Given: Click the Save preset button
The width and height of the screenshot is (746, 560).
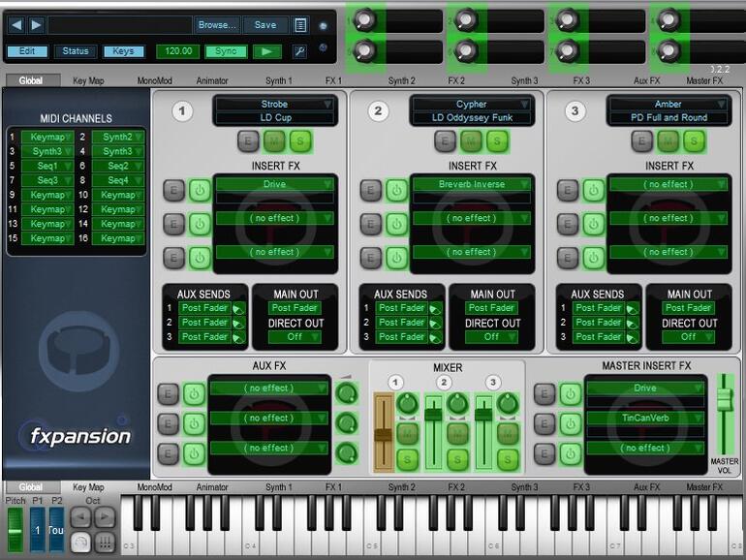Looking at the screenshot, I should pyautogui.click(x=265, y=25).
